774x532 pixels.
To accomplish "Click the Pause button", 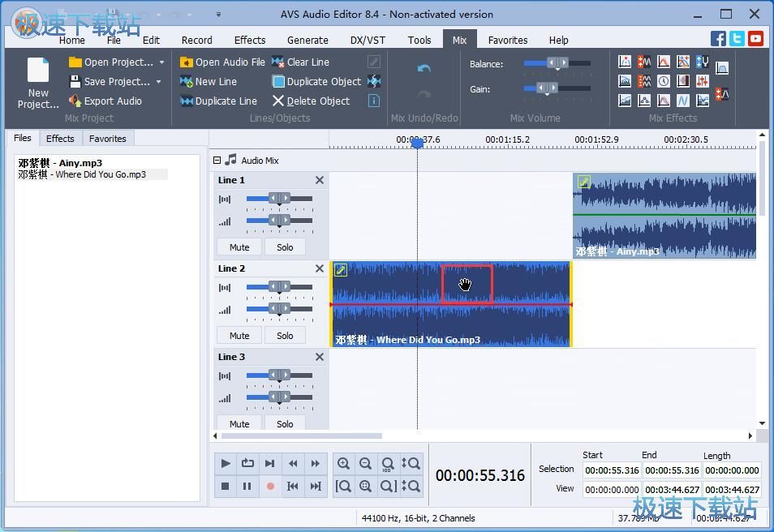I will coord(247,486).
